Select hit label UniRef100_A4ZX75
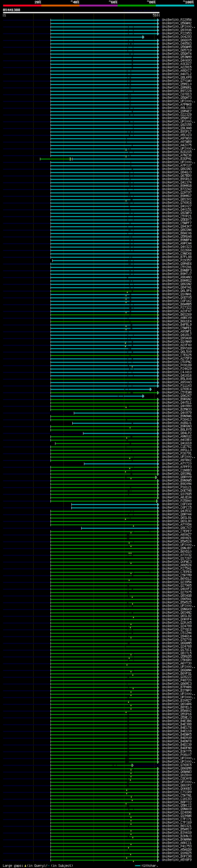This screenshot has width=197, height=868. [177, 145]
